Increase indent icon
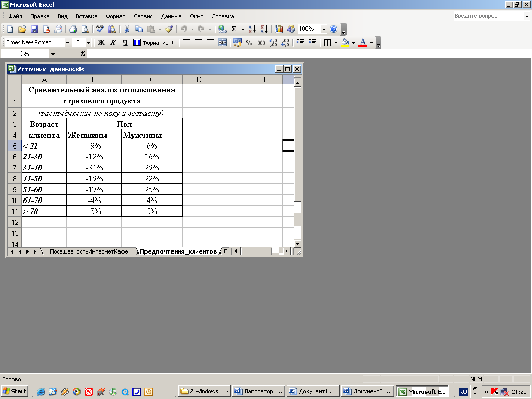 (312, 43)
